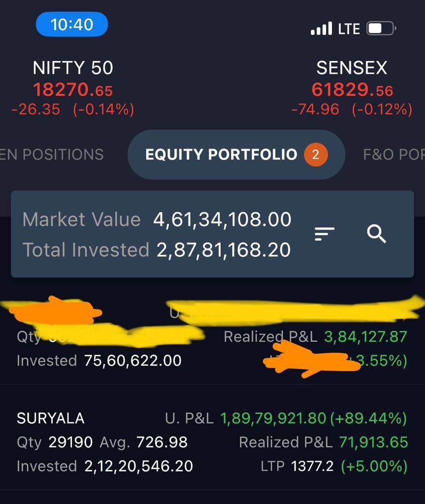Image resolution: width=425 pixels, height=504 pixels.
Task: Tap the Market Value amount
Action: point(222,220)
